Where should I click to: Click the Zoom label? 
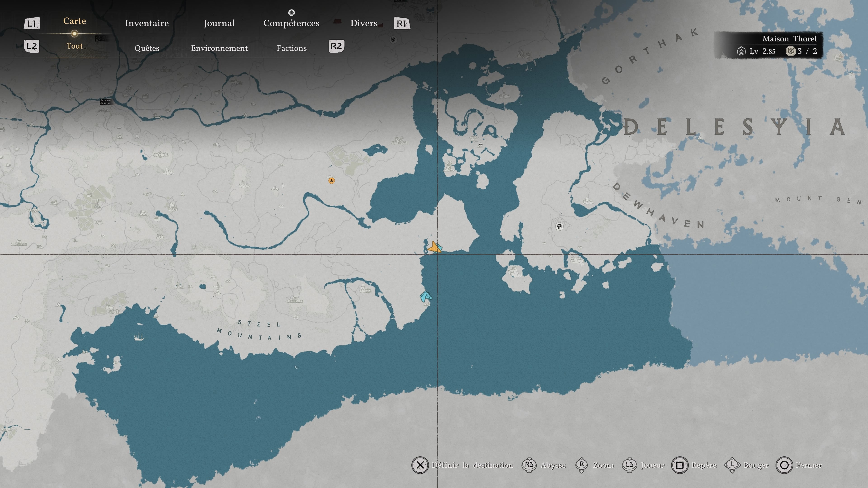604,465
